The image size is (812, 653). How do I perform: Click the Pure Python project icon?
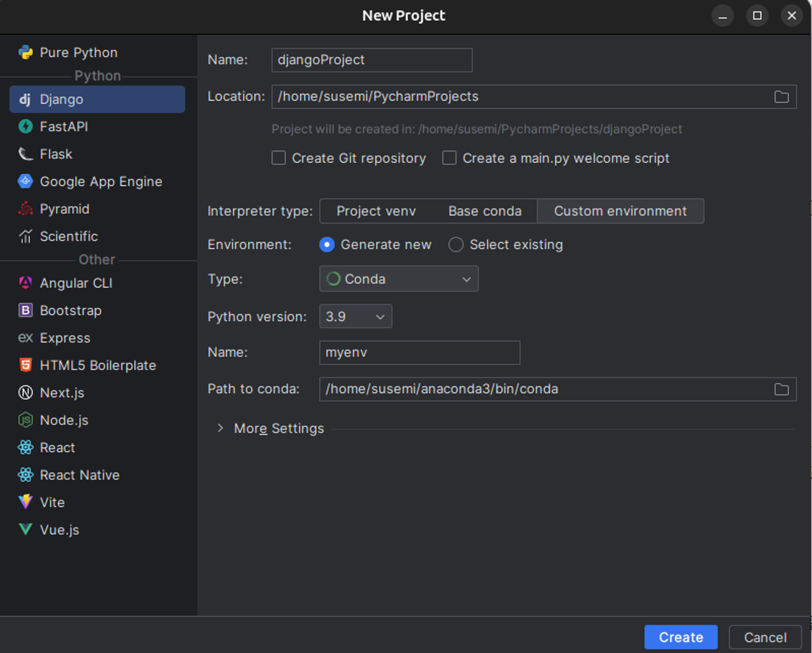tap(26, 53)
